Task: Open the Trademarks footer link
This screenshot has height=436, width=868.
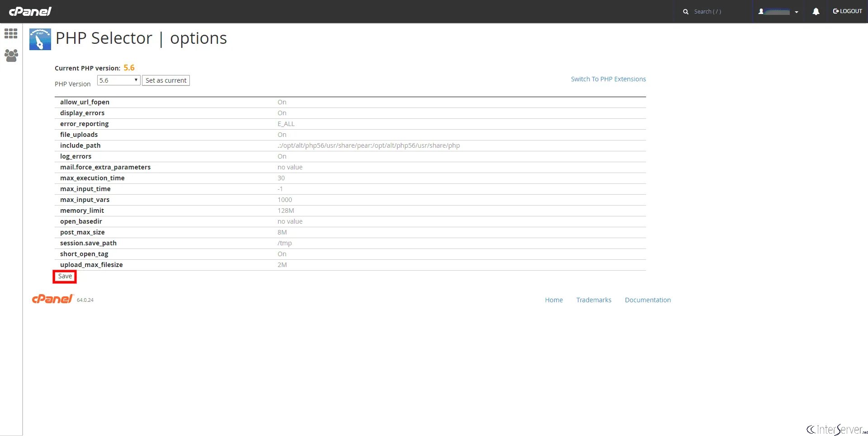Action: point(594,300)
